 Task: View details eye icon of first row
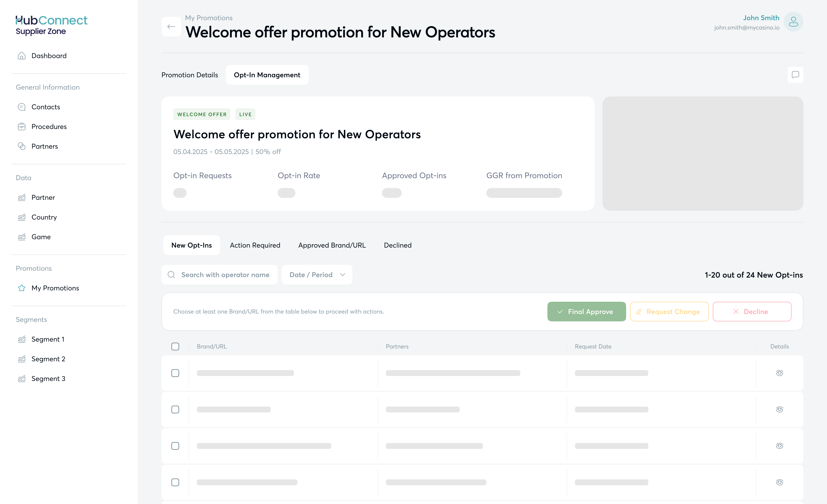pyautogui.click(x=779, y=373)
